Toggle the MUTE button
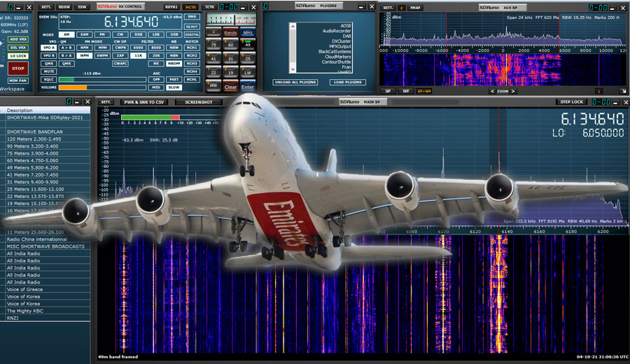 tap(49, 71)
